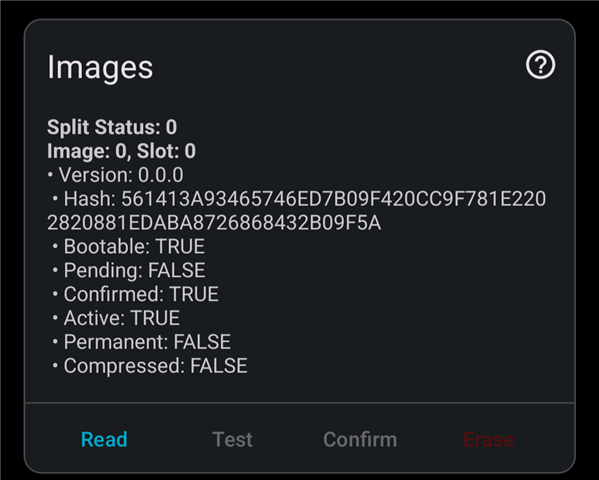Select the Confirmed: TRUE entry
Viewport: 599px width, 480px height.
(x=135, y=294)
